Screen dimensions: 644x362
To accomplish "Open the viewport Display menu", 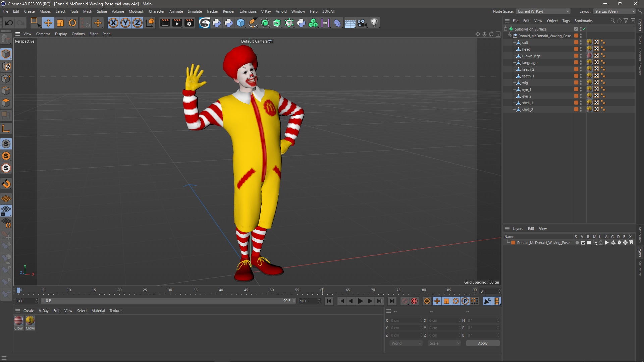I will [x=61, y=34].
